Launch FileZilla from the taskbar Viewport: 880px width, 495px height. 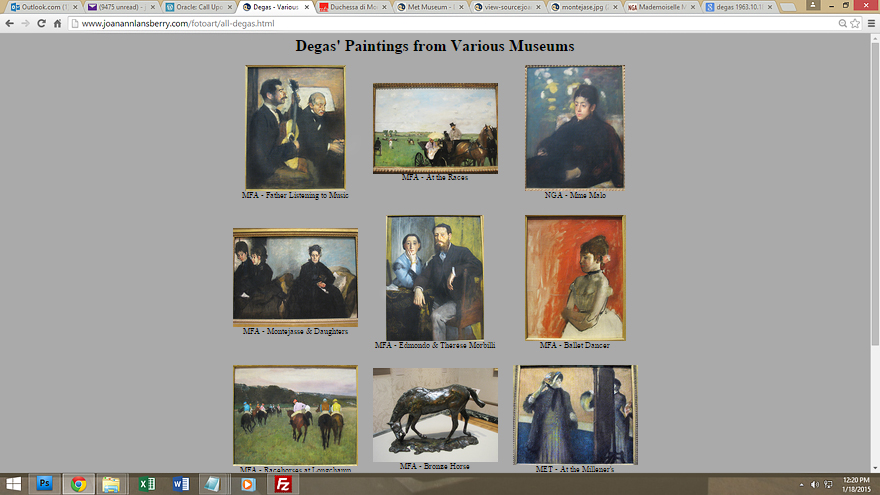(x=283, y=484)
